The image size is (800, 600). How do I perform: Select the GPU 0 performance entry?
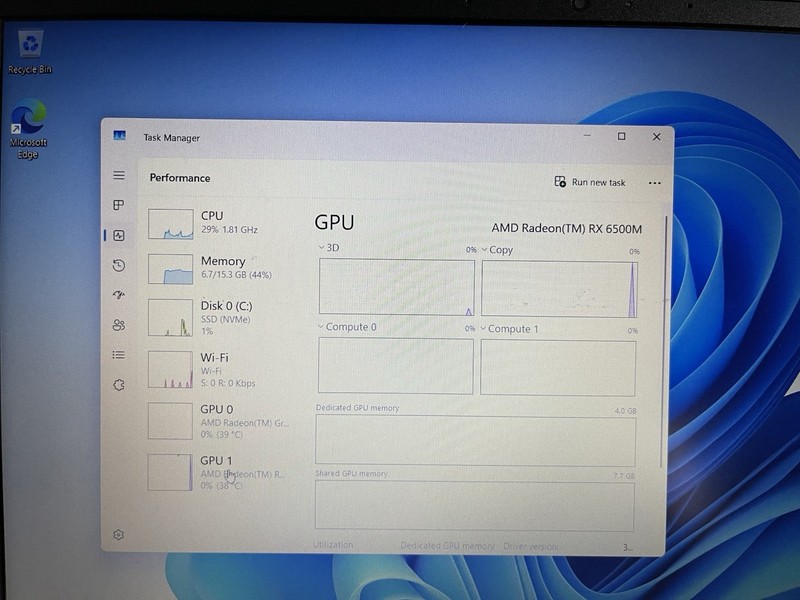222,421
